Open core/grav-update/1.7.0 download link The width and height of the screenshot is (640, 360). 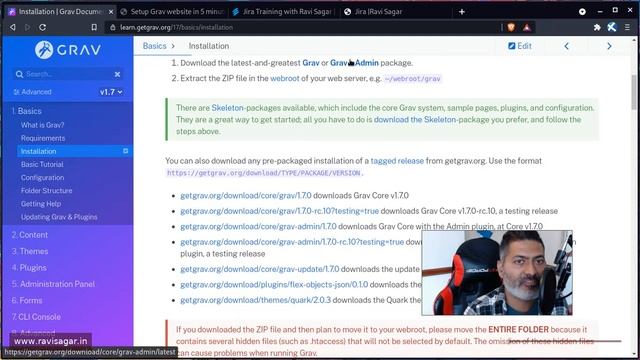260,269
